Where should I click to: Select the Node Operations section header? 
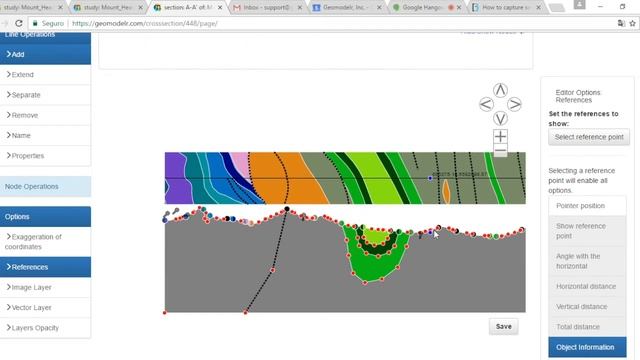coord(45,187)
